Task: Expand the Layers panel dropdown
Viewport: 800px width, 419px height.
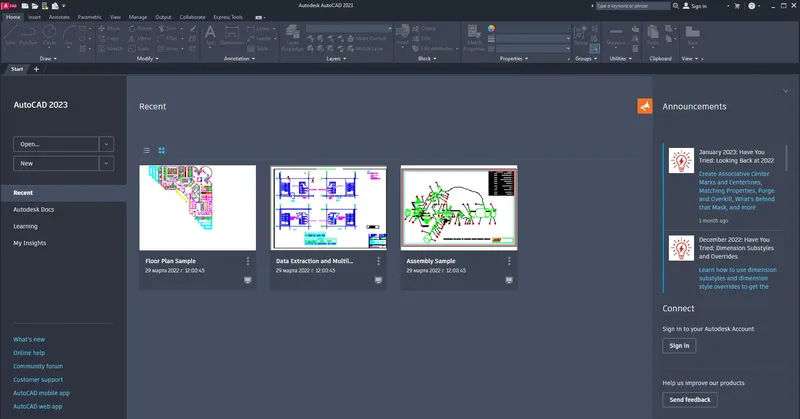Action: point(336,59)
